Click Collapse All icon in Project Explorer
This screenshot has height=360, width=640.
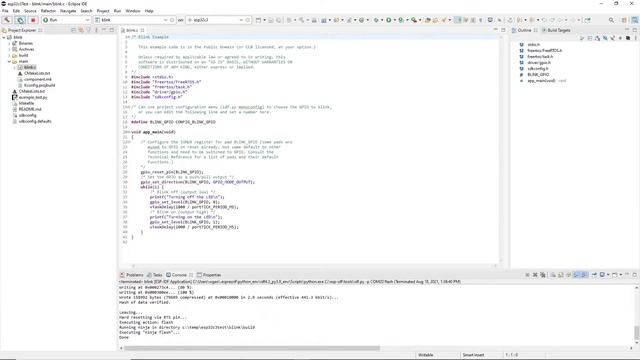(73, 30)
